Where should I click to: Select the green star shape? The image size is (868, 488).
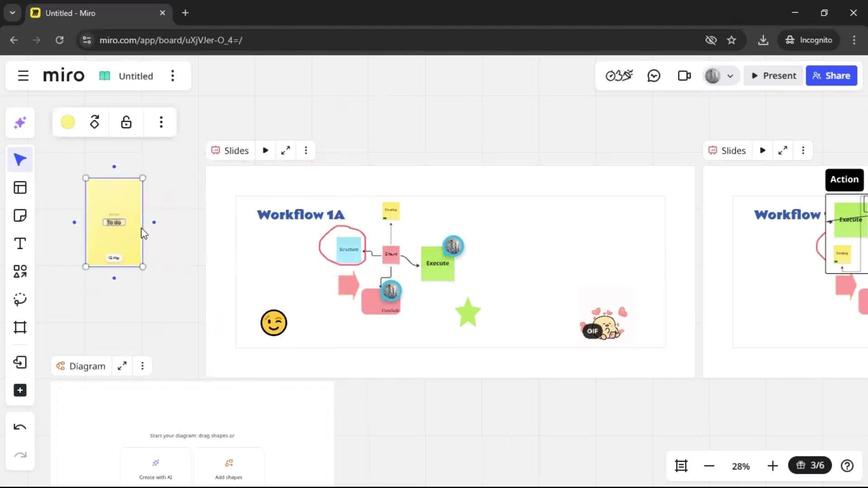[467, 312]
